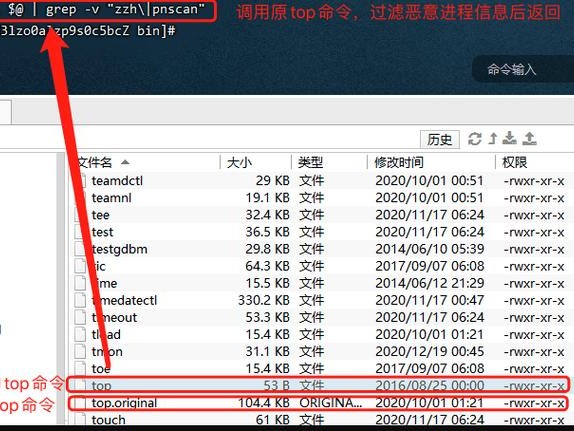Sort by 大小 size column header
Screen dimensions: 574x431
coord(239,162)
